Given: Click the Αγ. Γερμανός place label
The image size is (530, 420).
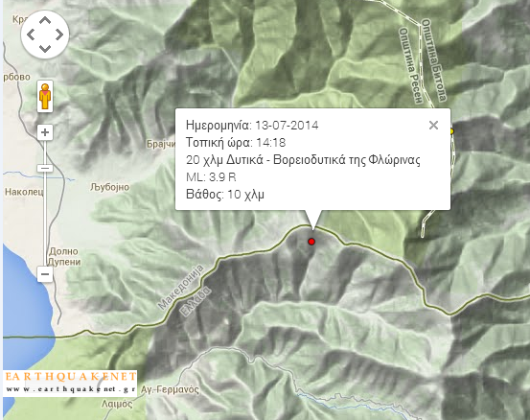Looking at the screenshot, I should [170, 389].
